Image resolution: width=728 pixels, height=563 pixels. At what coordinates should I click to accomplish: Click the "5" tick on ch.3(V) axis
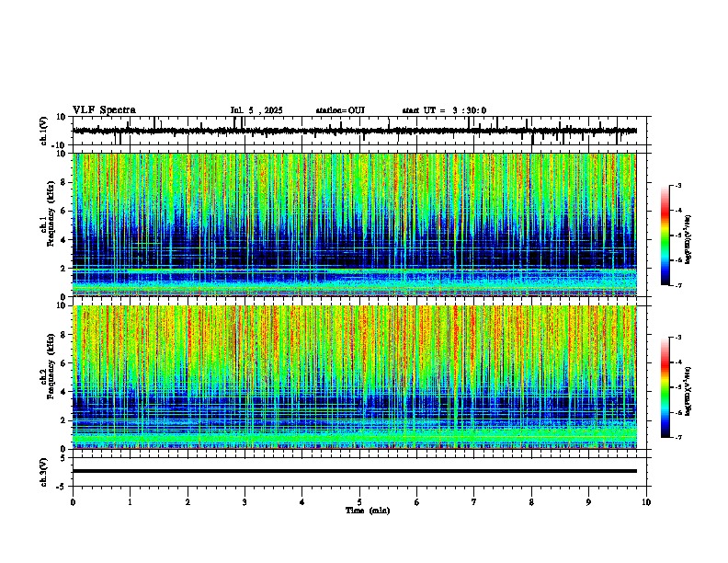pyautogui.click(x=63, y=458)
